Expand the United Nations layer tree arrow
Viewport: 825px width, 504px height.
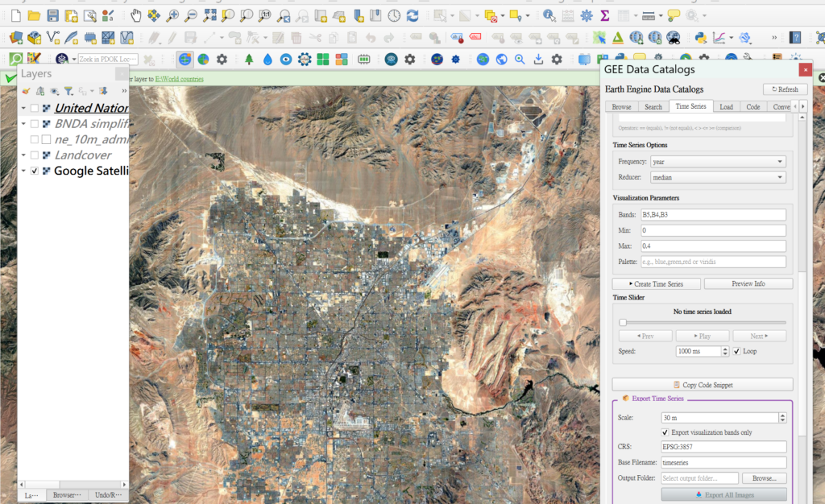(x=23, y=108)
